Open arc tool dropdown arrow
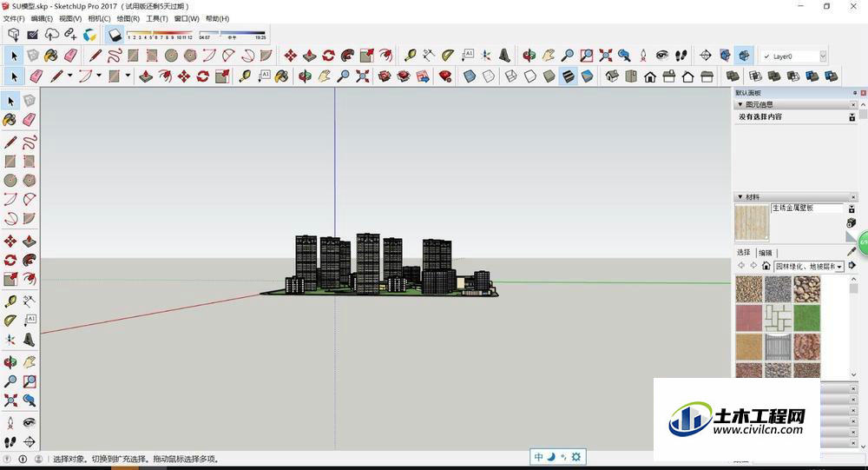This screenshot has width=868, height=470. point(99,76)
